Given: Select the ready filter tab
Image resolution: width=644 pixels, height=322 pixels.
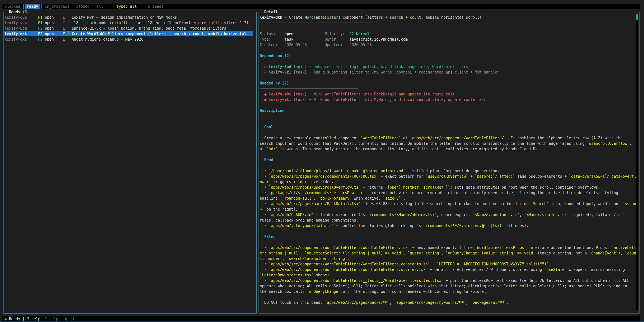Looking at the screenshot, I should [33, 6].
